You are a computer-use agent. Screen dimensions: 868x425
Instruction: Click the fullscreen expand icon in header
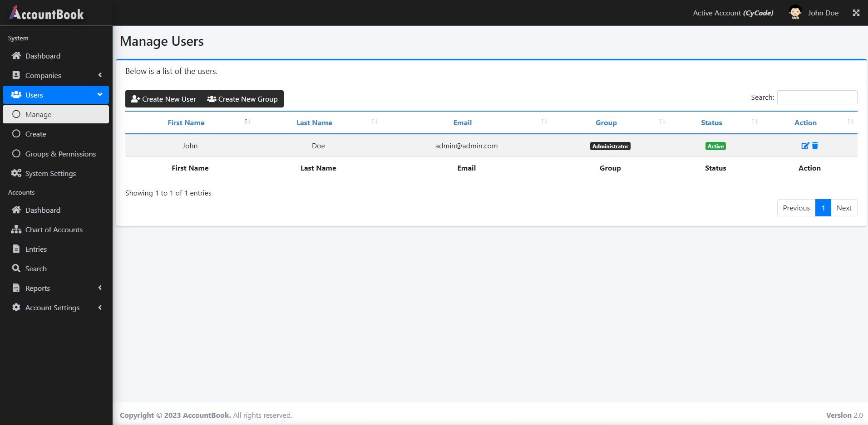(856, 13)
